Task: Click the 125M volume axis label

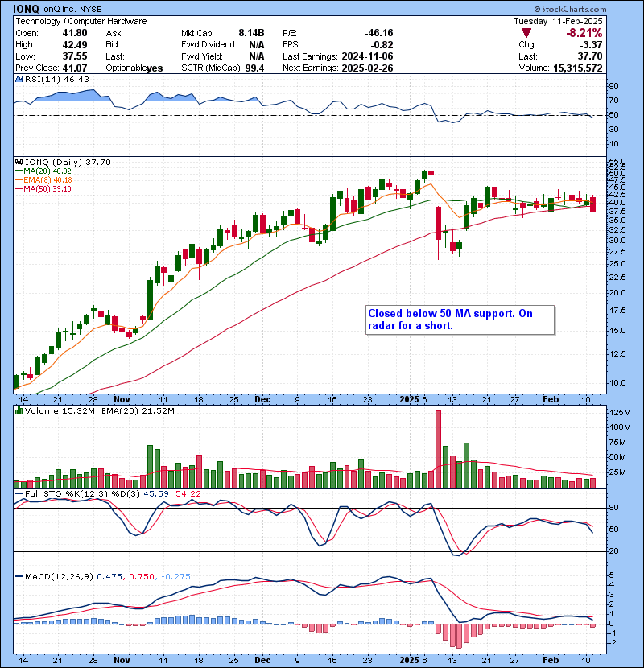Action: (x=620, y=413)
